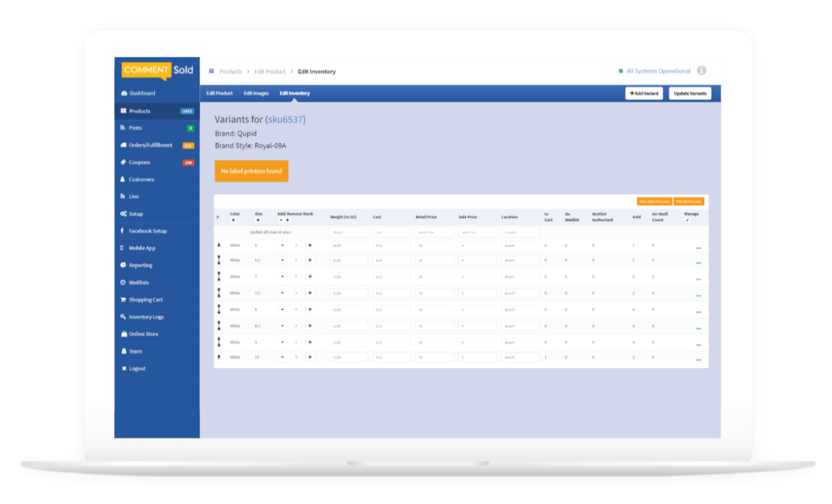Viewport: 832px width, 504px height.
Task: Switch to the Edit Product tab
Action: click(219, 94)
